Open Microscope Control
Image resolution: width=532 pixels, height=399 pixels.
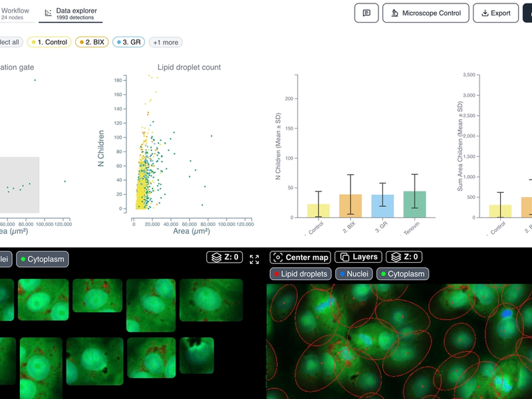click(x=426, y=13)
